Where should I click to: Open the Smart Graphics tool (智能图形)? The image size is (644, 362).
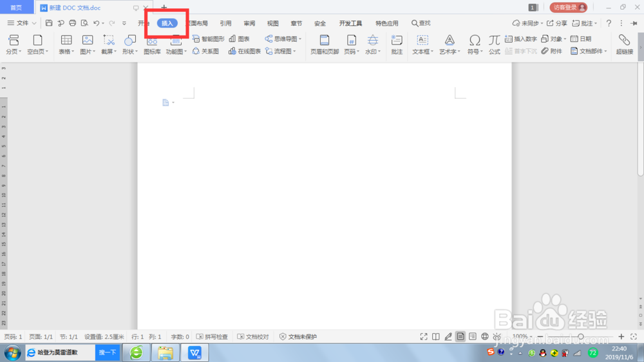[x=208, y=39]
